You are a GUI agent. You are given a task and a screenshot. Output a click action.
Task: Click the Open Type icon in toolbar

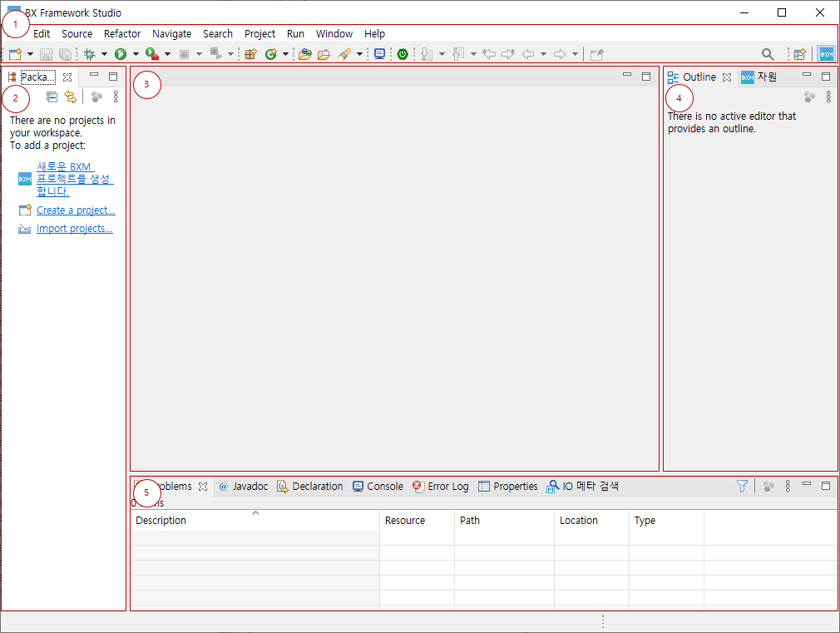tap(304, 54)
